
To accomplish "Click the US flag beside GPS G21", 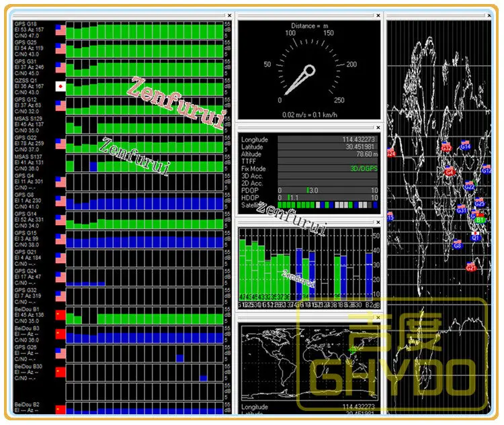I will click(x=60, y=258).
